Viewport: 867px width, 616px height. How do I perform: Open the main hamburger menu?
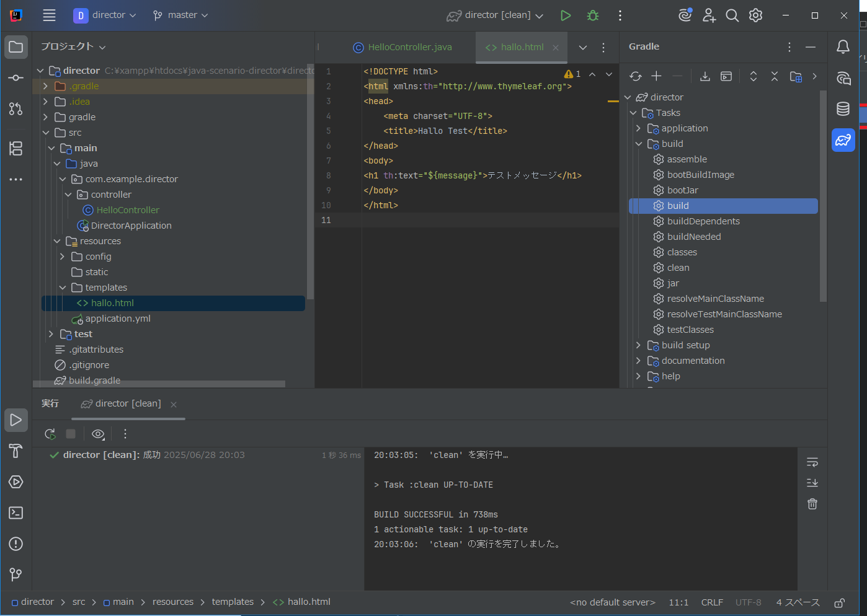point(49,15)
